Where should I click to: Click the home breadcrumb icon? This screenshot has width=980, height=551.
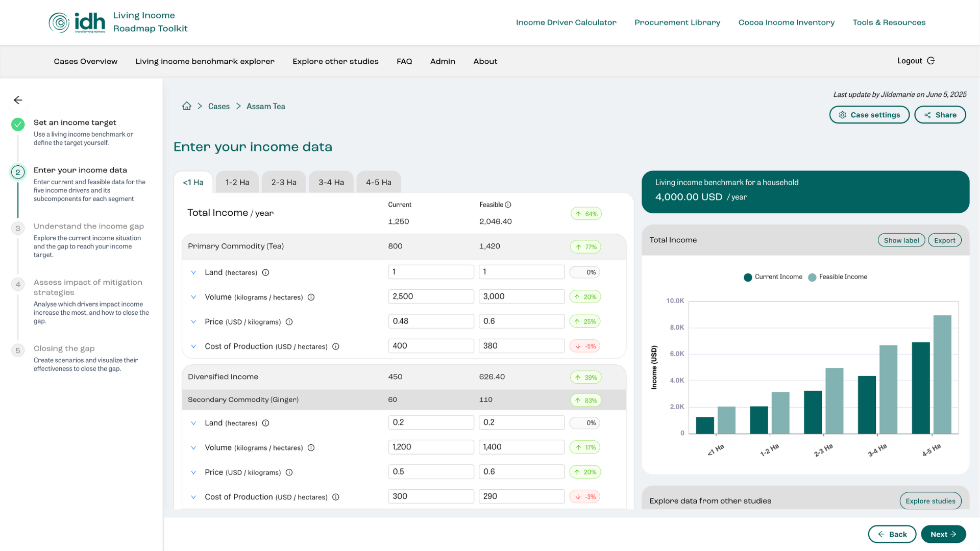pyautogui.click(x=187, y=106)
